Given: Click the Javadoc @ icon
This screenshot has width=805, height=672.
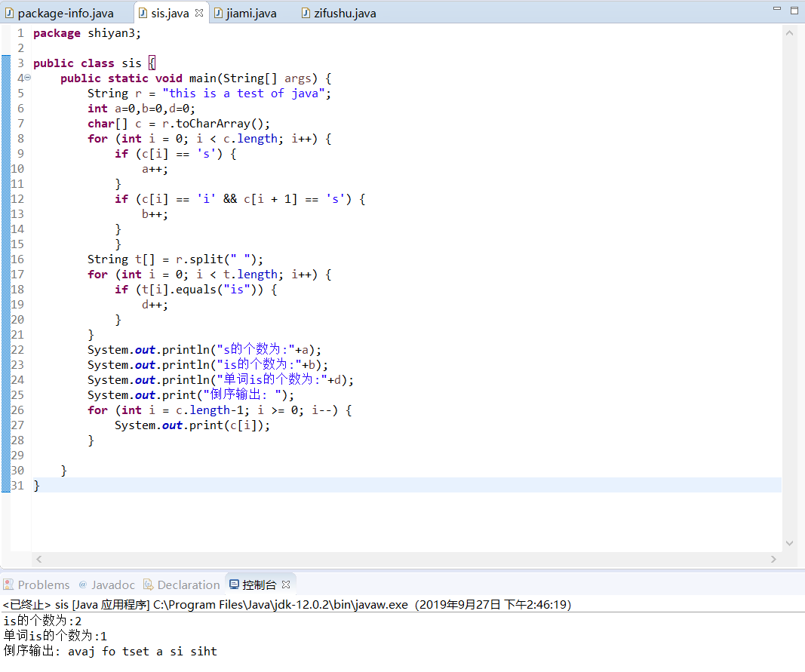Looking at the screenshot, I should point(83,585).
